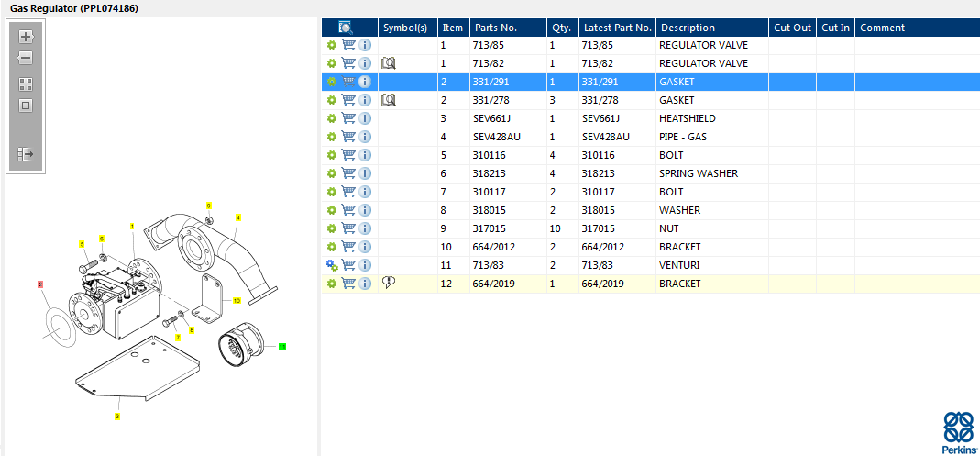Click yellow callout 3 under heatshield

point(117,416)
